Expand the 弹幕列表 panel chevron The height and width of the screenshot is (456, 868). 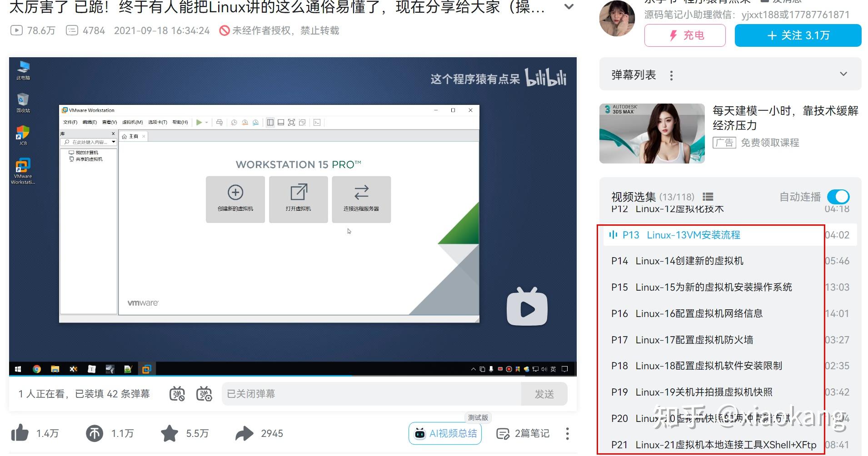coord(843,74)
